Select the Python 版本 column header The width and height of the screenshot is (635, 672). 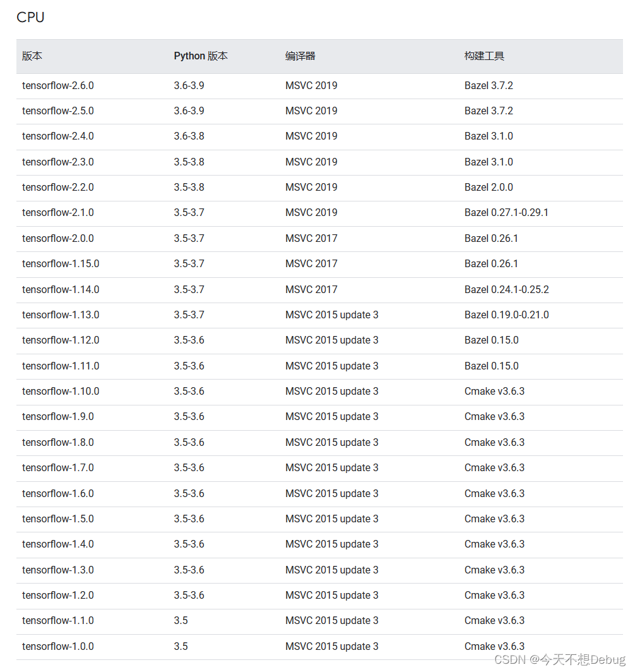click(200, 56)
